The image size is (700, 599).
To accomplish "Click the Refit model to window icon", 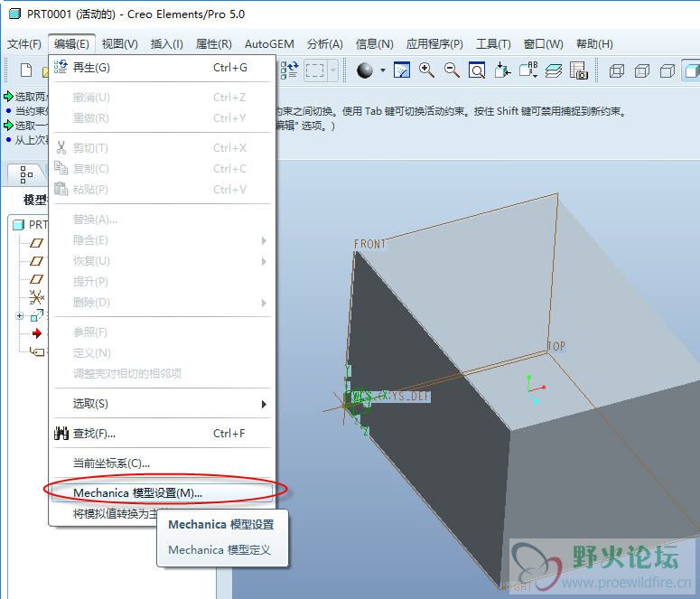I will [x=477, y=70].
